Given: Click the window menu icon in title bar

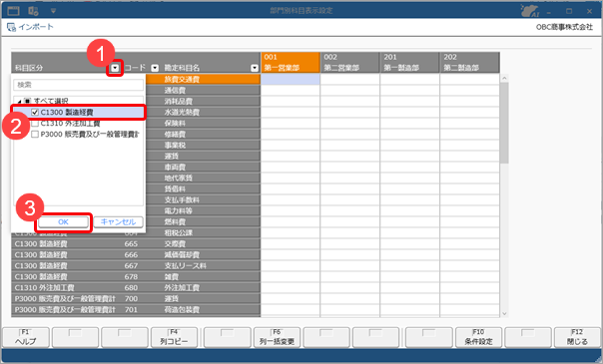Looking at the screenshot, I should [13, 11].
